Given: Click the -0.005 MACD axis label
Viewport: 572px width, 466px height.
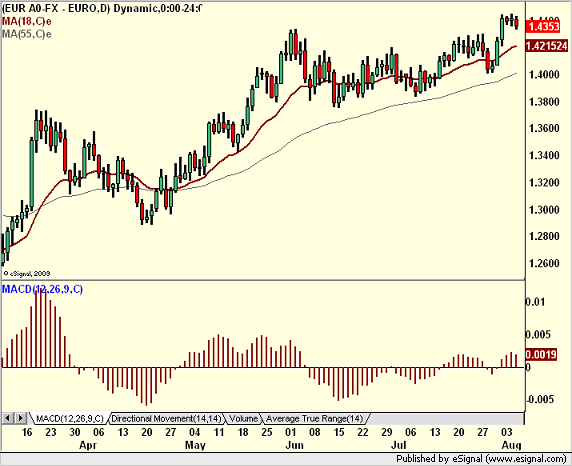Looking at the screenshot, I should tap(541, 399).
